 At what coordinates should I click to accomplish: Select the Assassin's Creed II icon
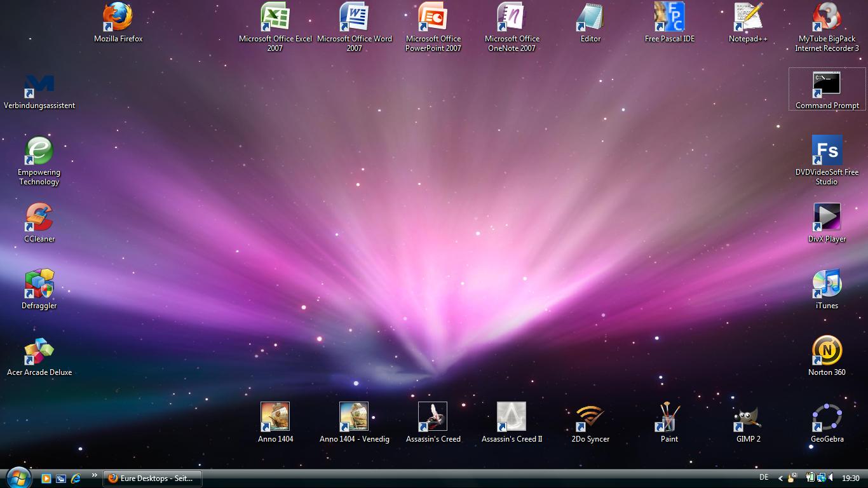click(x=512, y=423)
